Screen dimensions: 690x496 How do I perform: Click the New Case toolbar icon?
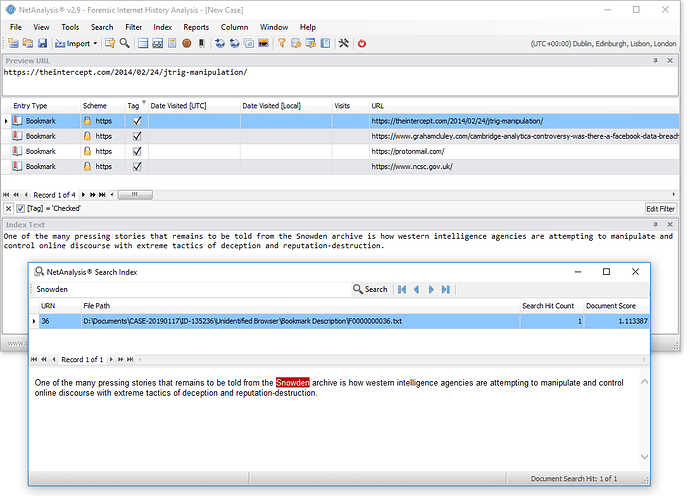14,43
